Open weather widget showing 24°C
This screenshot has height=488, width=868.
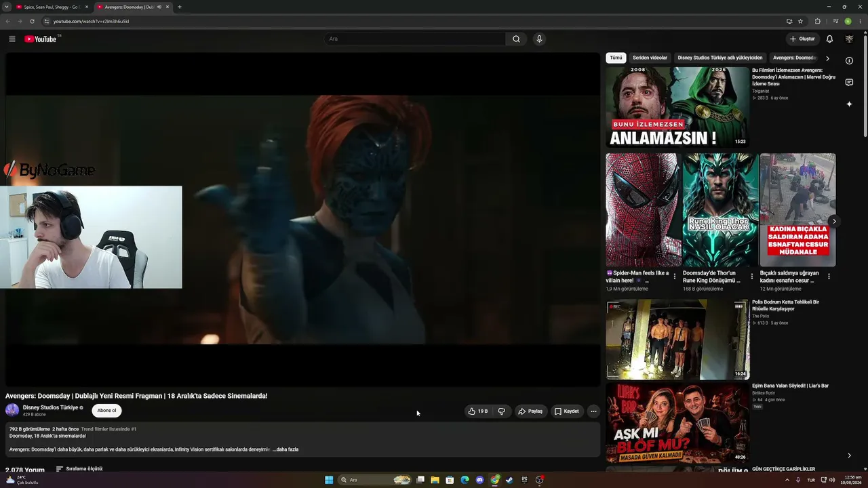22,480
